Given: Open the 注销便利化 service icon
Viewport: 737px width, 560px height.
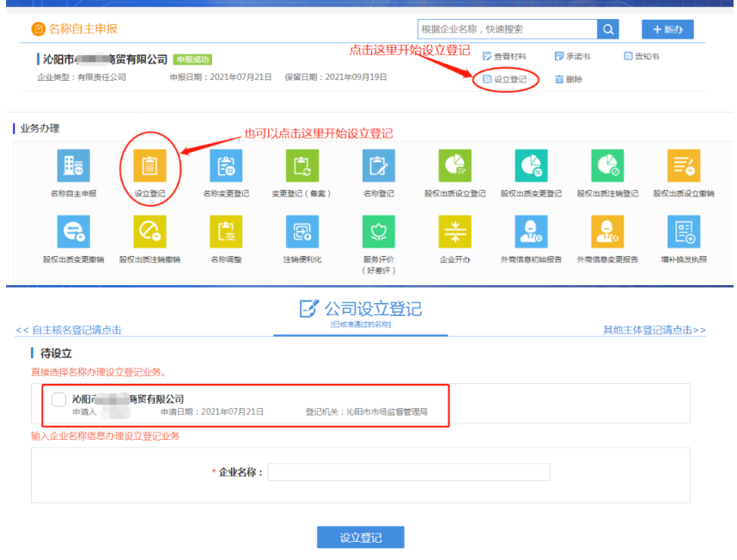Looking at the screenshot, I should point(302,232).
